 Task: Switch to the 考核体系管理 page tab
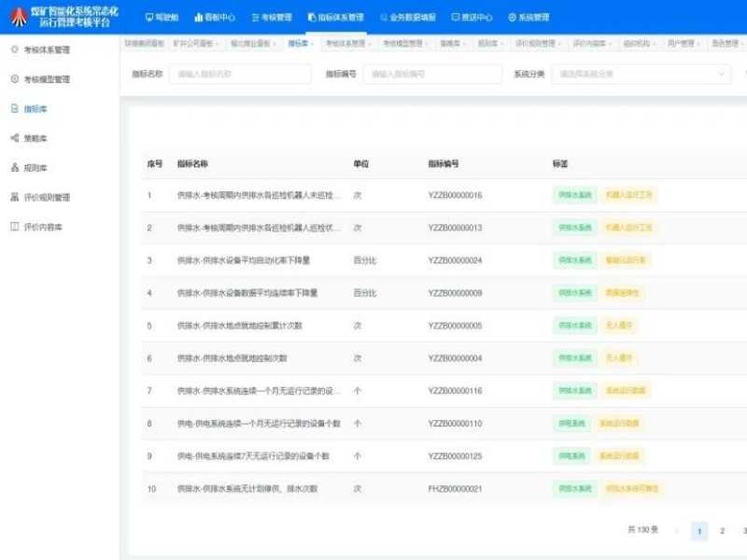pyautogui.click(x=345, y=43)
